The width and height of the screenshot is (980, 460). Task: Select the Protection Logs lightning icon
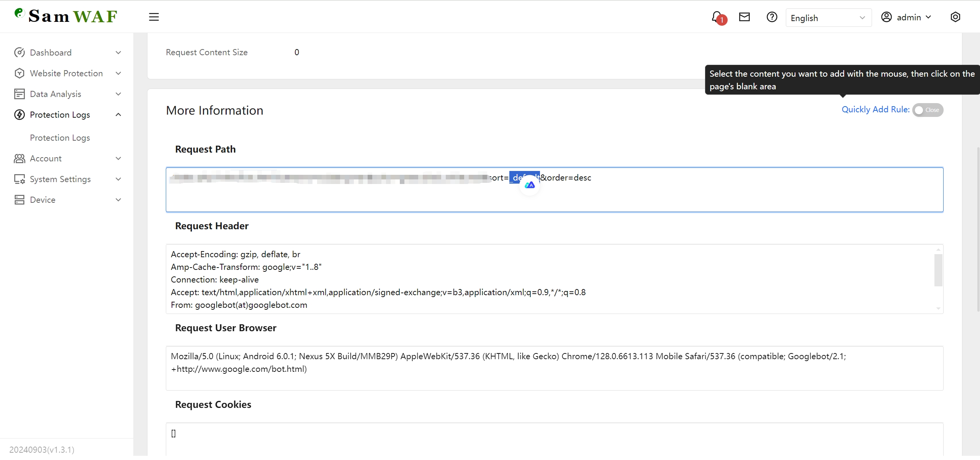(x=20, y=115)
